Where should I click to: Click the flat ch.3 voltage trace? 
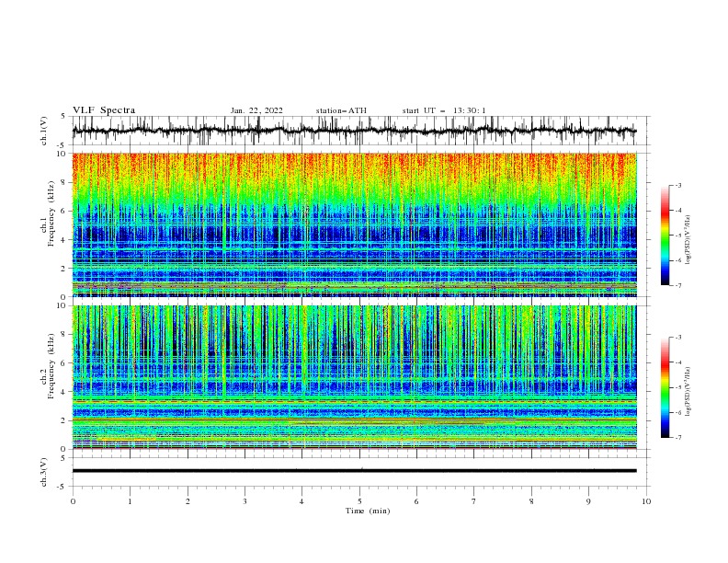pos(354,471)
